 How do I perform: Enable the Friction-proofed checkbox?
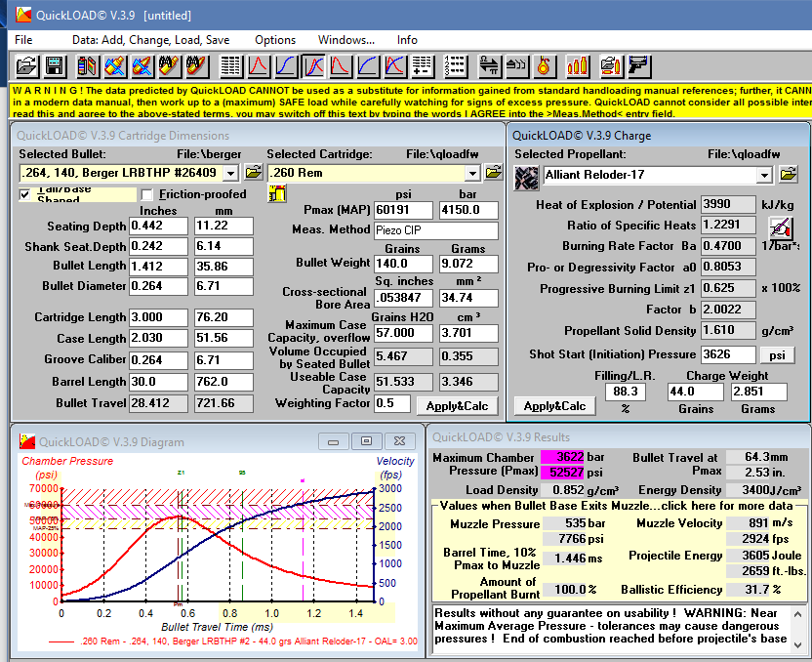point(147,194)
